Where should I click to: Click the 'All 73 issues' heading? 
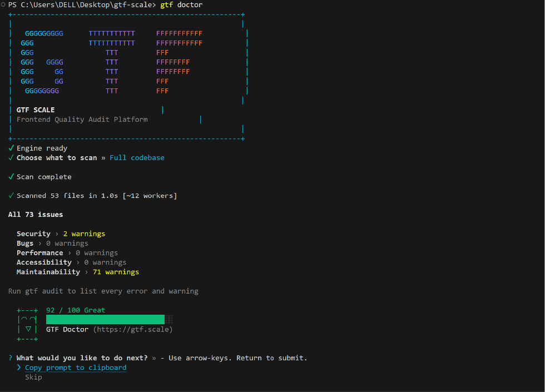coord(36,215)
